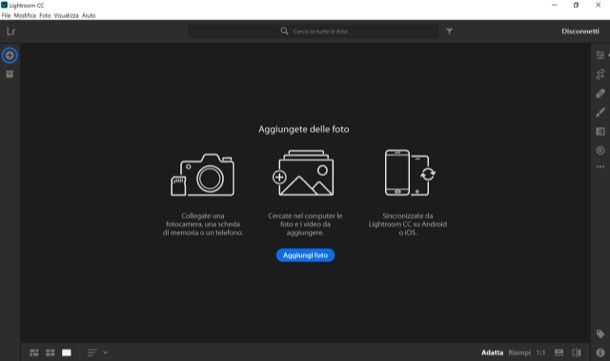Open the Keywords tag icon

[600, 334]
